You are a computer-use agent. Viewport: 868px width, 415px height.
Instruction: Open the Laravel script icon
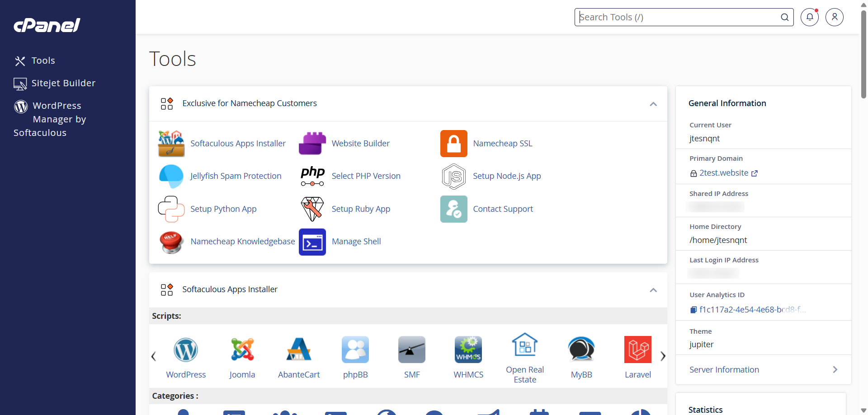tap(638, 350)
